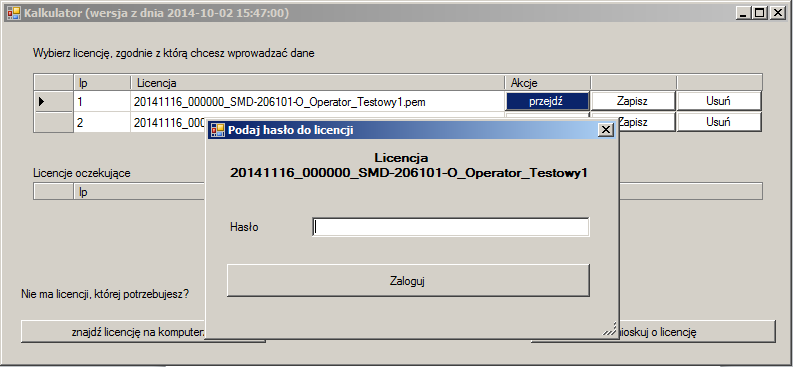Click the lp cell with value 2
The image size is (793, 367).
click(102, 122)
